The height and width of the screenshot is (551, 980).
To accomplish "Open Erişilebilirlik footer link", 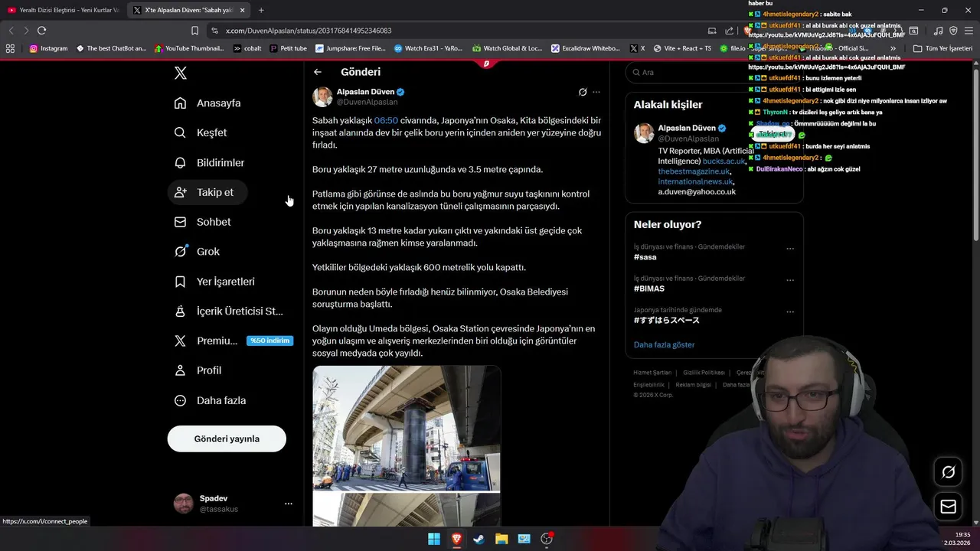I will pos(648,385).
